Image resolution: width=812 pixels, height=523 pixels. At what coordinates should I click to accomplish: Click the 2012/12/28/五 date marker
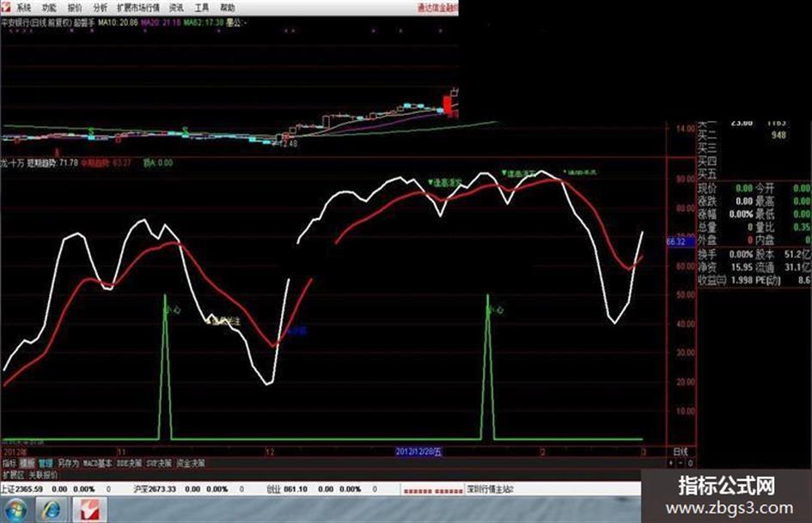[418, 452]
